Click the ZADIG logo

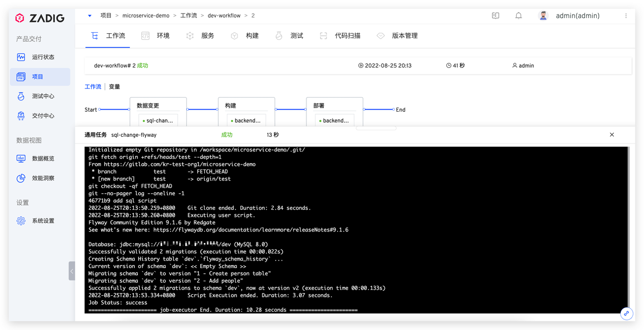point(40,18)
